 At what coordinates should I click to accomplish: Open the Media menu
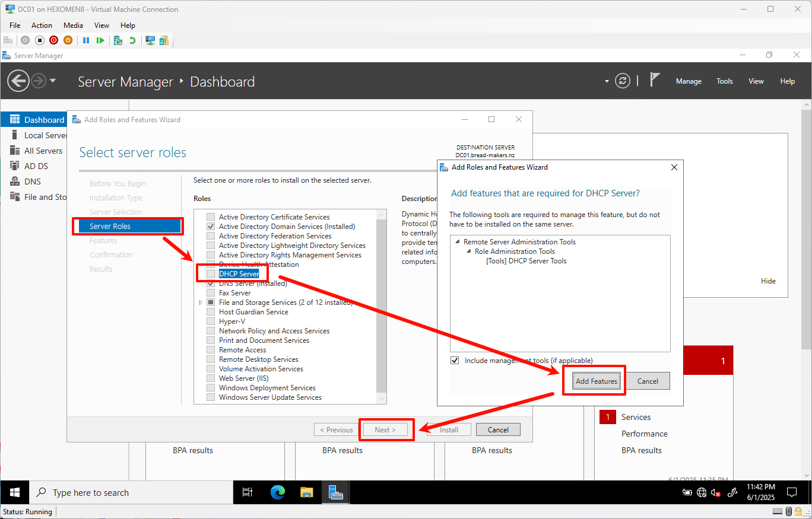[73, 25]
